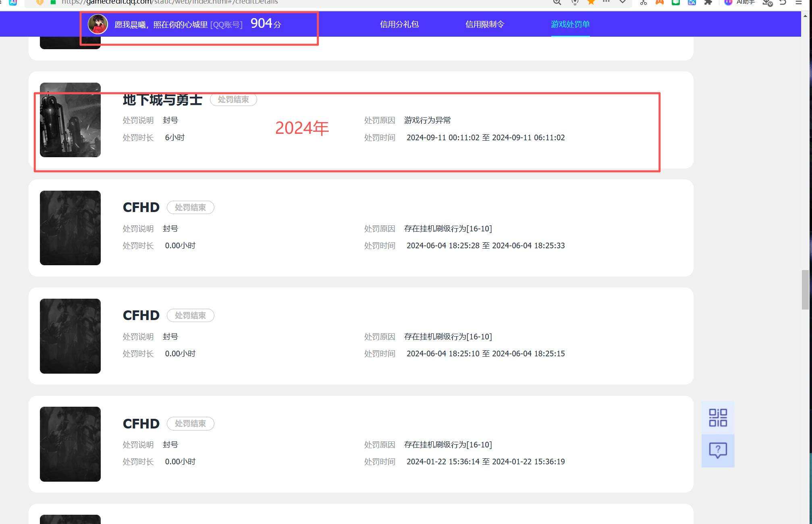Click CFHD thumbnail in the 18:25:28 card
Viewport: 812px width, 524px height.
pos(70,228)
